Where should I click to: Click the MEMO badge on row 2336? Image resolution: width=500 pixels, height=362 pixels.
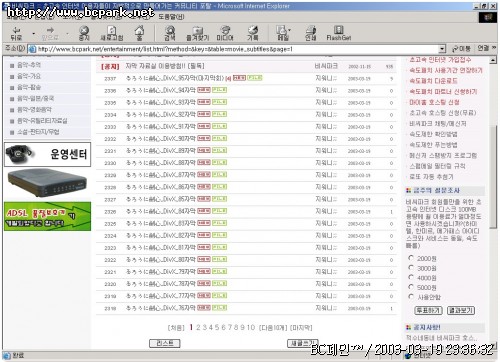tap(204, 90)
